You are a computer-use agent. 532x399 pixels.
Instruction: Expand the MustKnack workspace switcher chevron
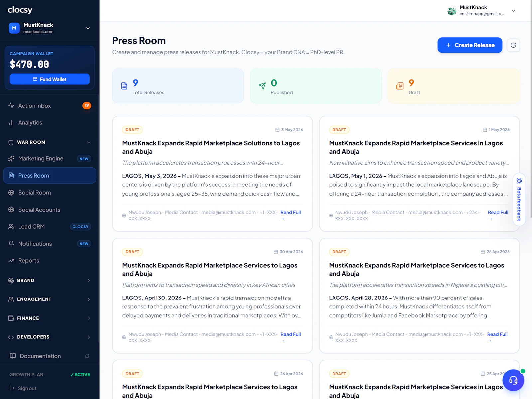(88, 28)
